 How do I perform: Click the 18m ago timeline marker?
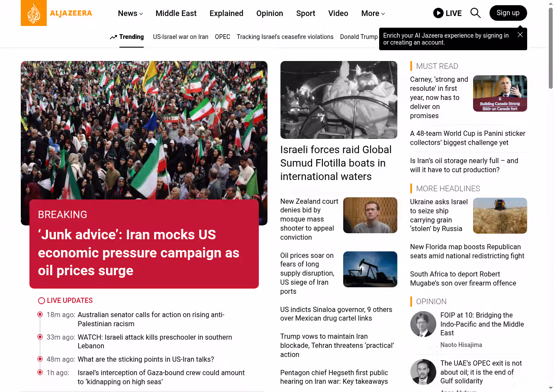(x=40, y=315)
